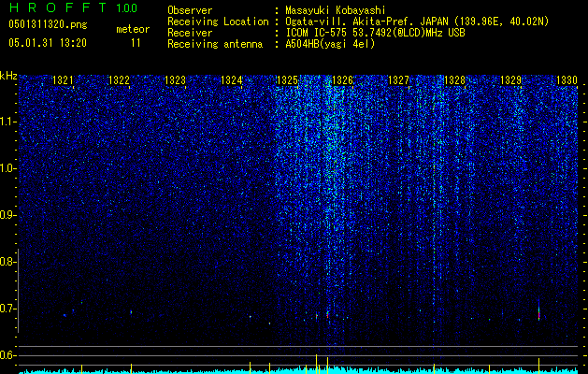
Task: Select the ICOM IC-575 receiver frequency text
Action: 375,33
